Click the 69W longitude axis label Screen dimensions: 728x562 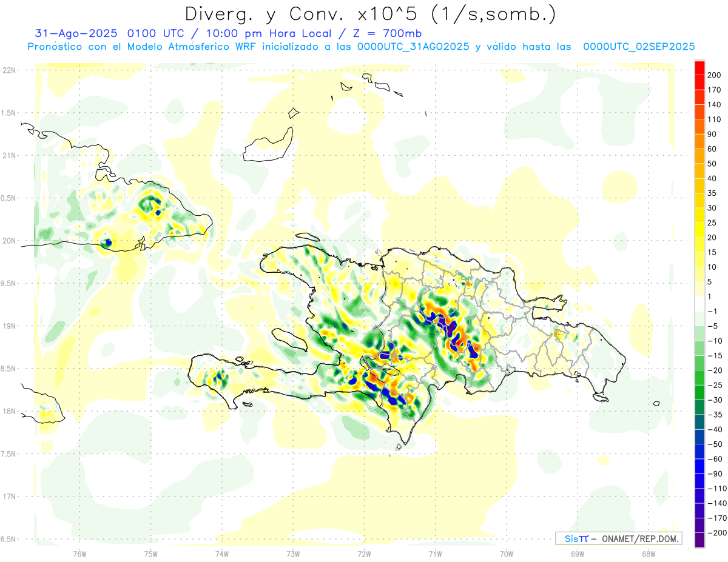578,554
